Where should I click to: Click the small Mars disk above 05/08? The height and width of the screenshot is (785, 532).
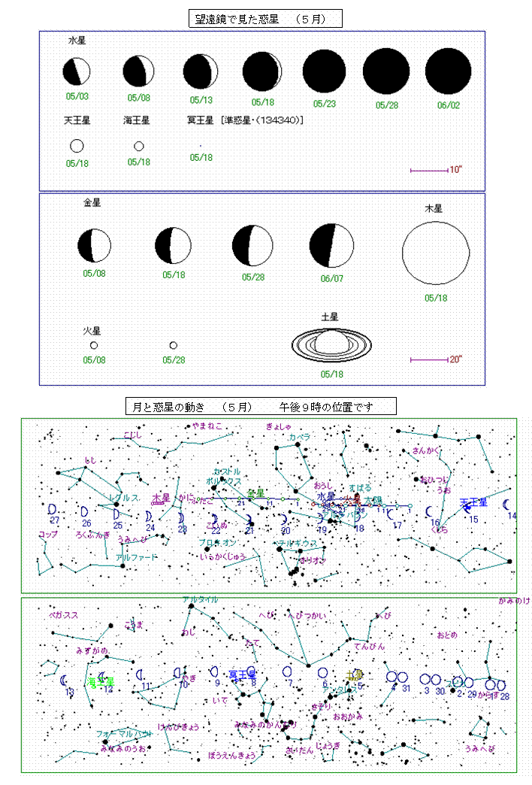[x=94, y=345]
